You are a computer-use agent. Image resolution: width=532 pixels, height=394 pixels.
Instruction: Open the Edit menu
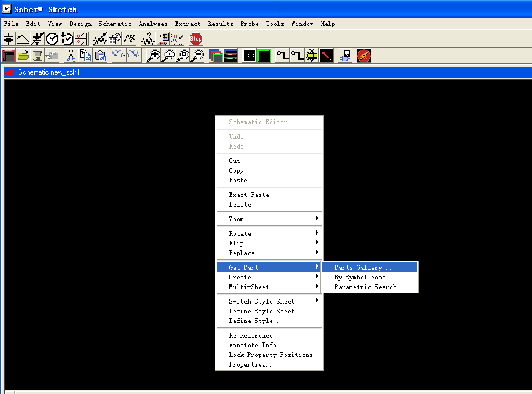pos(33,24)
